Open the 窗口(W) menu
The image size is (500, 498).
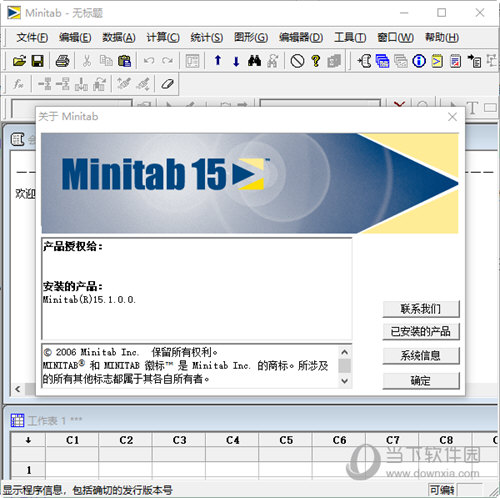click(x=395, y=37)
